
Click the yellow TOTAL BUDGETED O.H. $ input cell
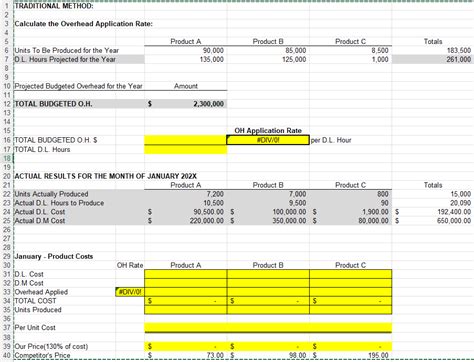186,140
